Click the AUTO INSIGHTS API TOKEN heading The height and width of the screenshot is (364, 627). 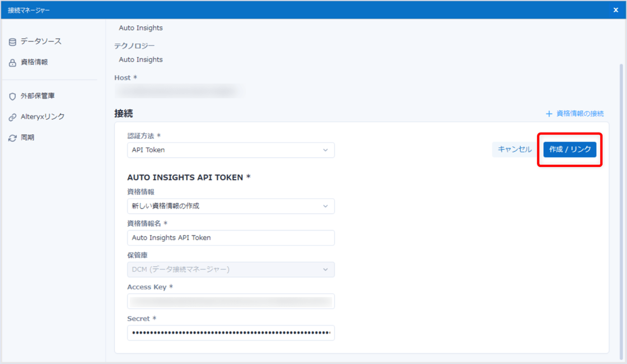(x=189, y=177)
